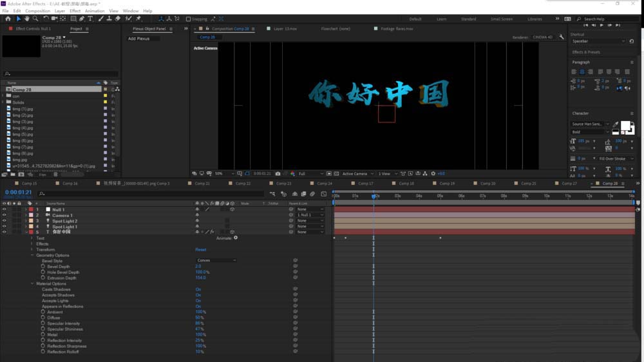
Task: Toggle visibility of Spot Light 2 layer
Action: (x=4, y=221)
